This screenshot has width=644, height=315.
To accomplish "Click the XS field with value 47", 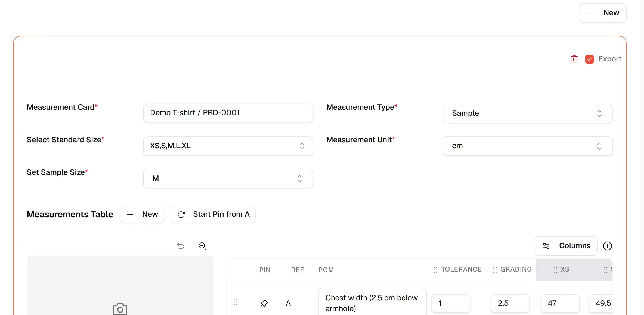I will pyautogui.click(x=560, y=303).
